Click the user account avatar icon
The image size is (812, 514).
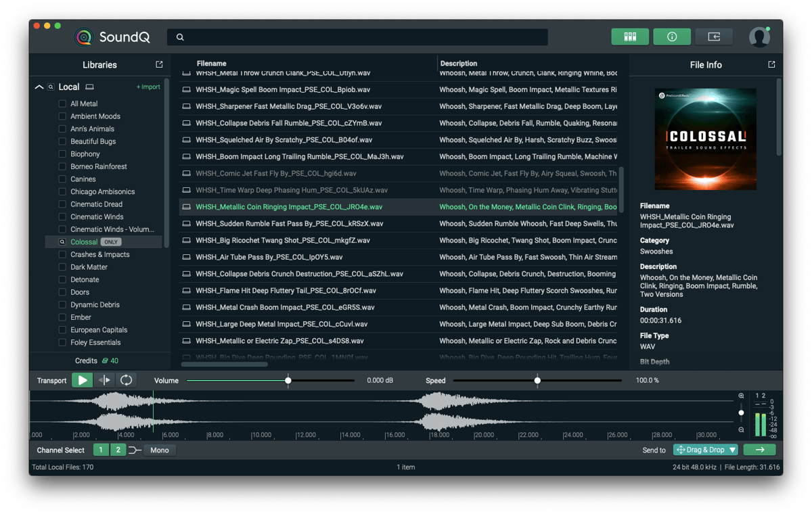point(759,37)
